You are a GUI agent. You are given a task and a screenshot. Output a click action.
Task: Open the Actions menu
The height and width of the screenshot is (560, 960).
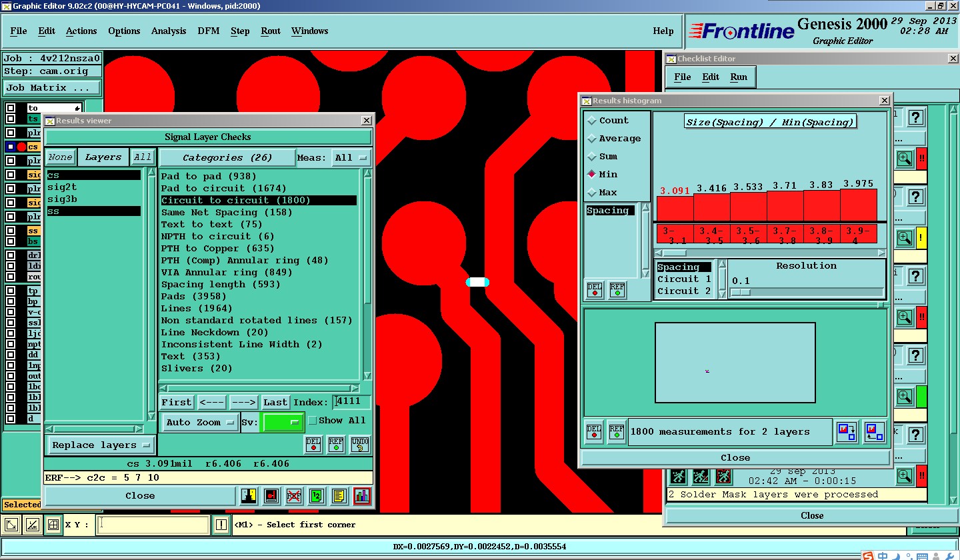point(81,31)
